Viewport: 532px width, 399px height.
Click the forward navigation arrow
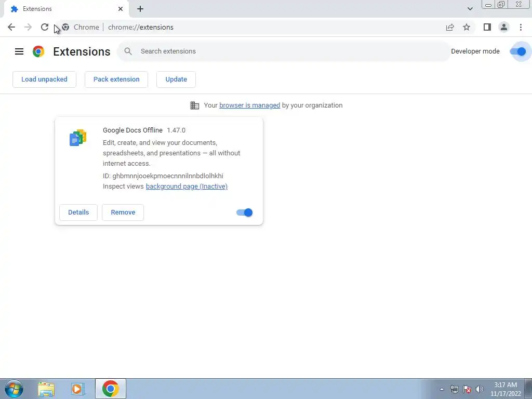pyautogui.click(x=28, y=27)
